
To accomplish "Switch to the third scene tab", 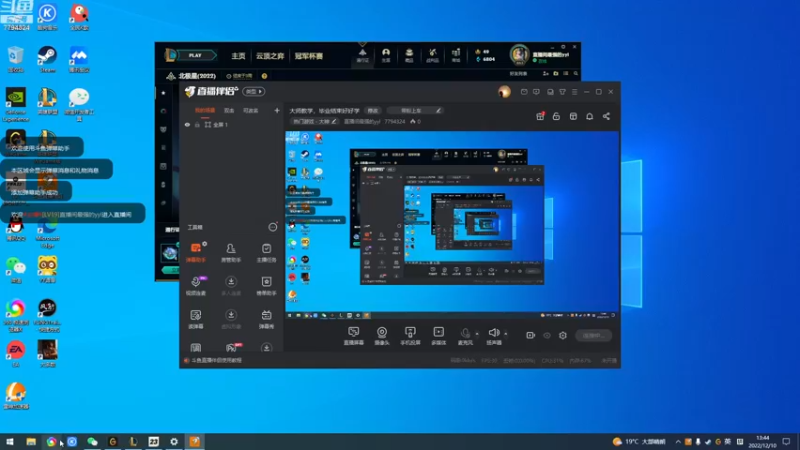I will (x=251, y=110).
